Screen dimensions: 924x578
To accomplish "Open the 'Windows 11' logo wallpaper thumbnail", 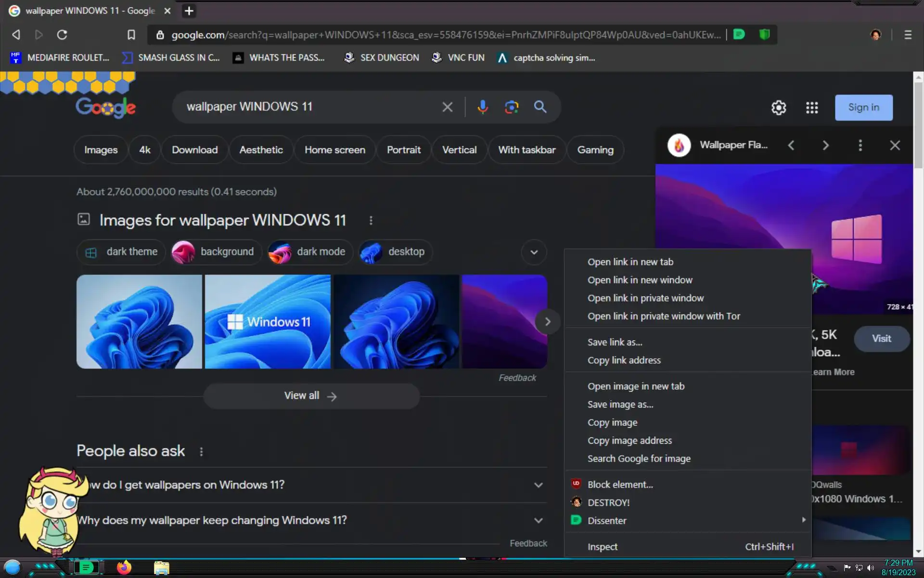I will (x=268, y=322).
